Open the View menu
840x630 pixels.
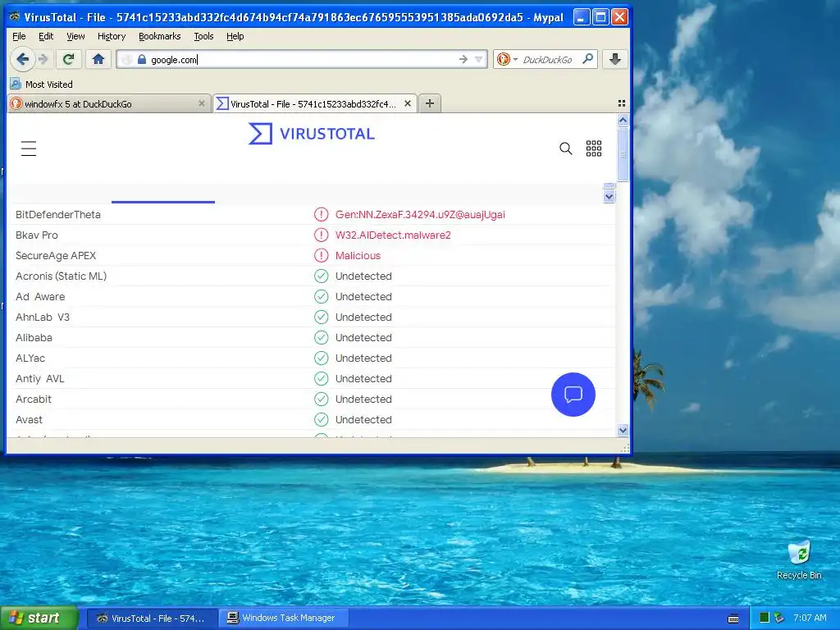75,36
